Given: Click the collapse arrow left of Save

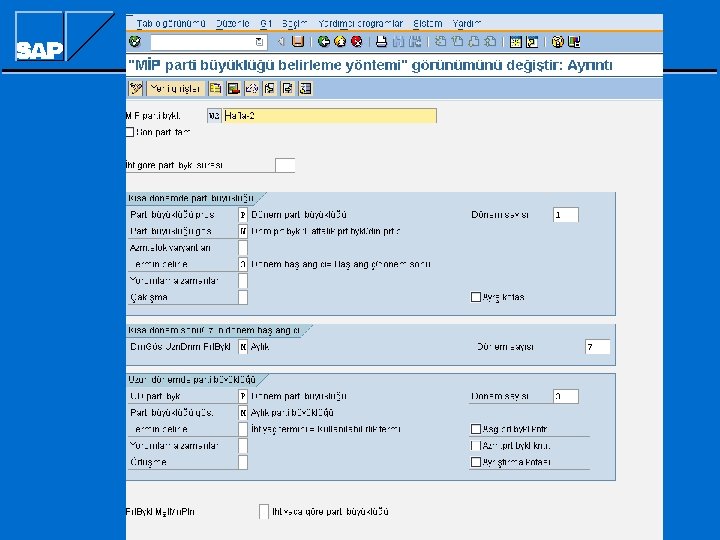Looking at the screenshot, I should [x=281, y=42].
